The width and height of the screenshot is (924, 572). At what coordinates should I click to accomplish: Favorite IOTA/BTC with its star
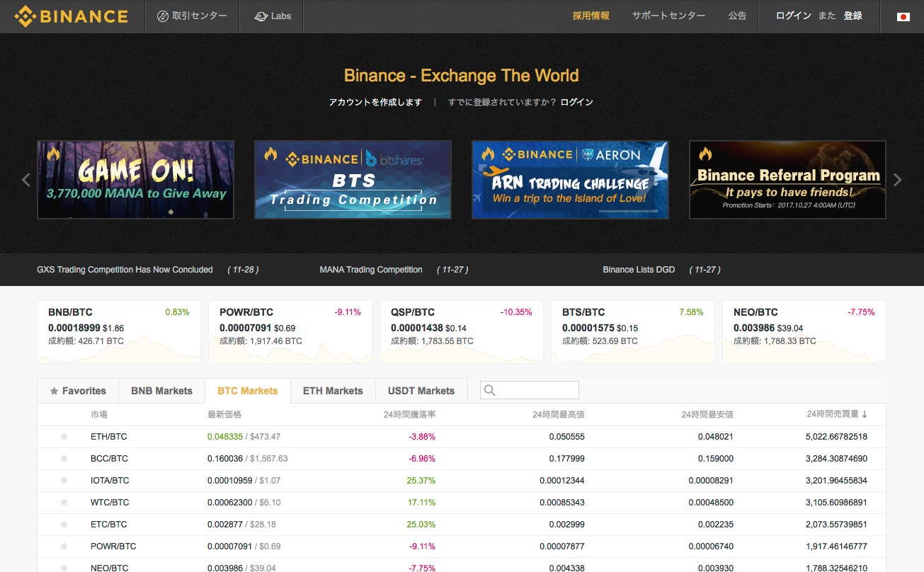pyautogui.click(x=64, y=481)
